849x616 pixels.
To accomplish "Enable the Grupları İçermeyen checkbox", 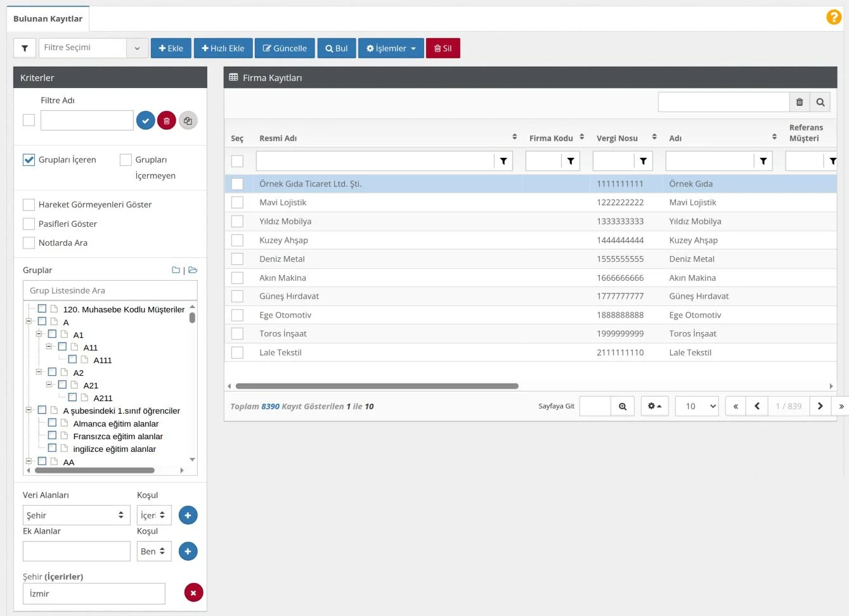I will (126, 160).
